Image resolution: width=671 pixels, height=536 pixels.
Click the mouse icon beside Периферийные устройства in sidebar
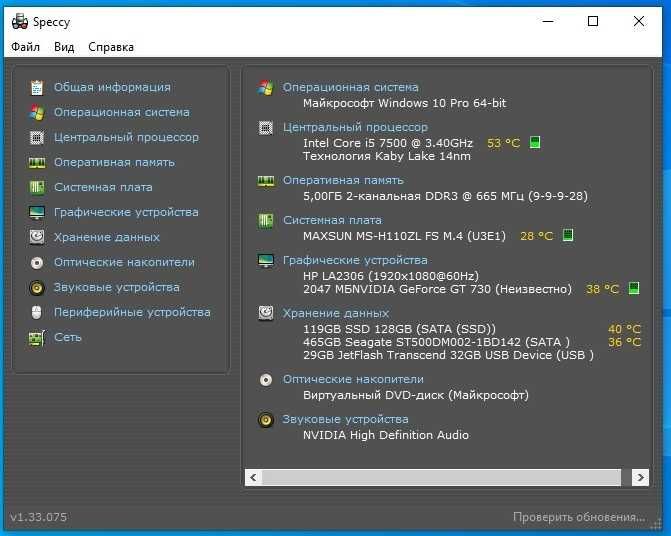click(x=37, y=313)
